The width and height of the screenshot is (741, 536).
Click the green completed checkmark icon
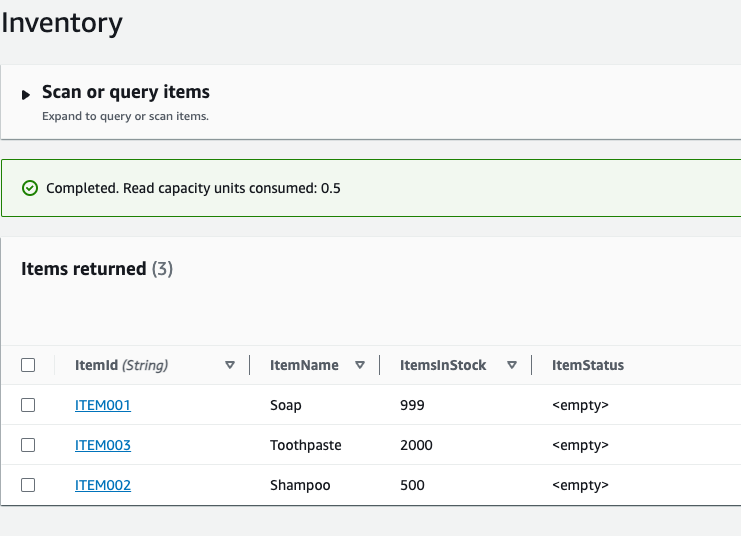click(x=30, y=188)
